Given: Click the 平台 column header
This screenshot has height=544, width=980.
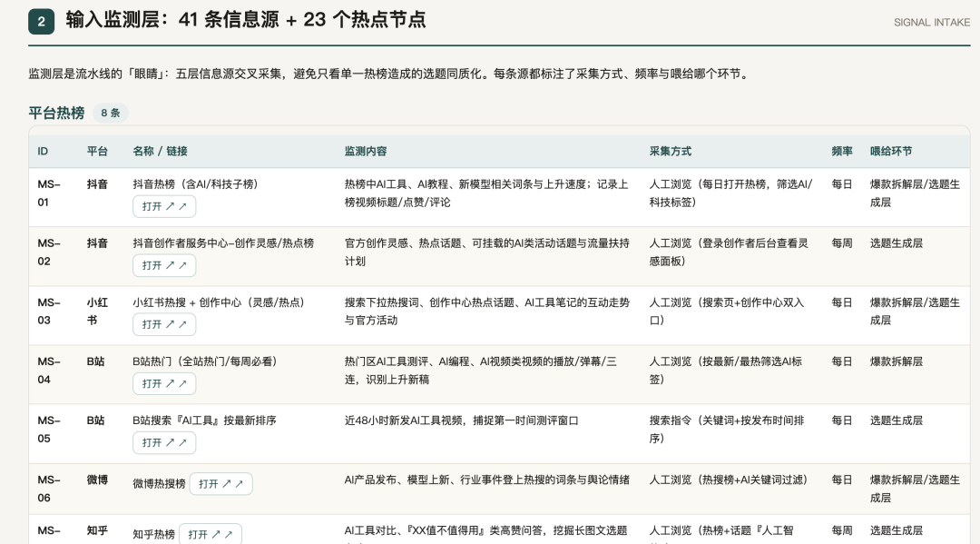Looking at the screenshot, I should [x=97, y=152].
